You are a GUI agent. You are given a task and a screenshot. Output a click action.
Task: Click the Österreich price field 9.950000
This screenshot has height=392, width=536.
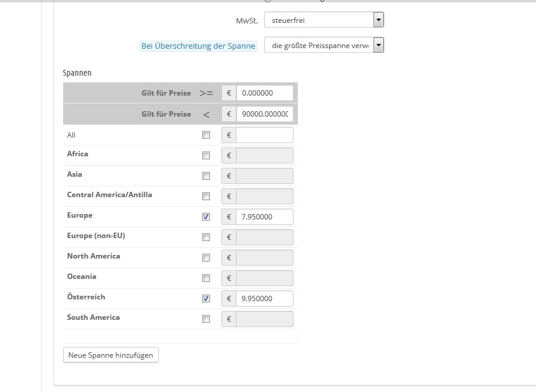point(264,298)
